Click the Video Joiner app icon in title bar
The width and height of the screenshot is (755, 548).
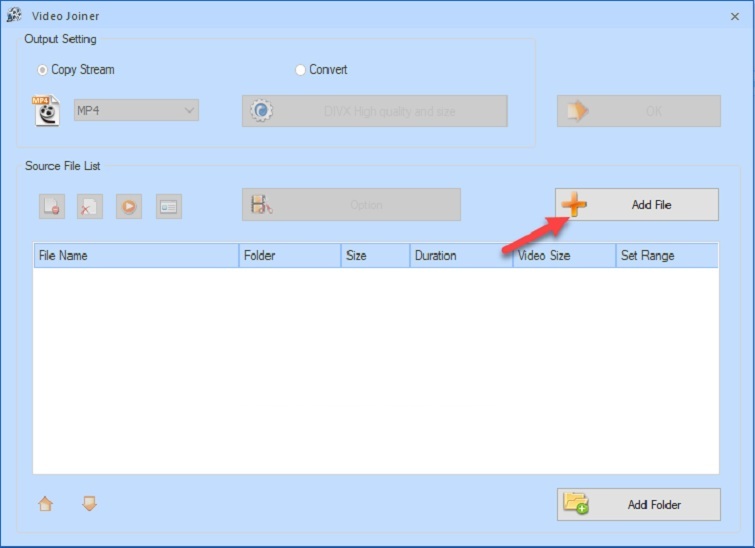point(14,16)
